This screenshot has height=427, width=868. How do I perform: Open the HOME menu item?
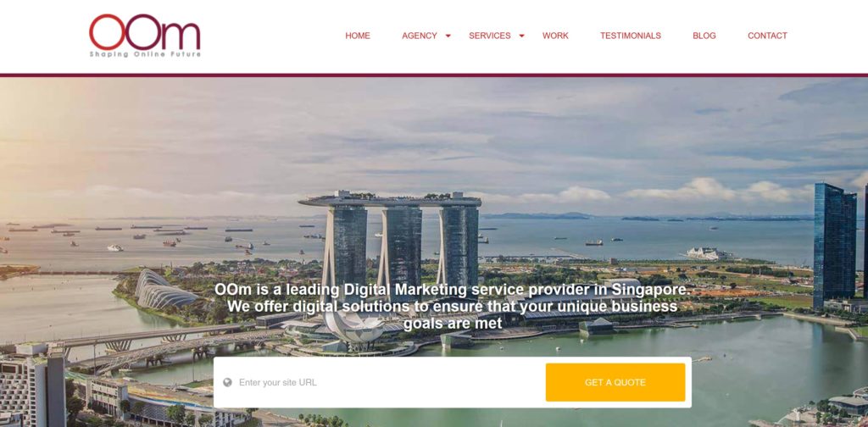tap(358, 36)
